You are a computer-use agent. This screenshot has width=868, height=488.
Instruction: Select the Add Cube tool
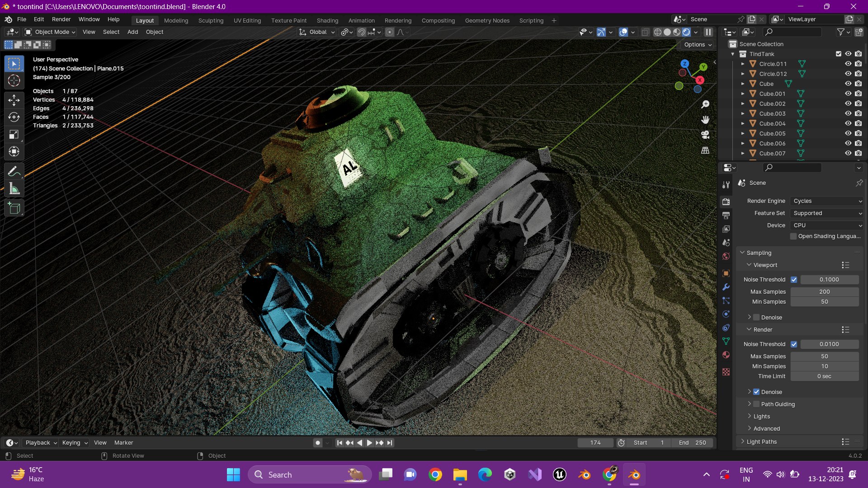[x=14, y=208]
